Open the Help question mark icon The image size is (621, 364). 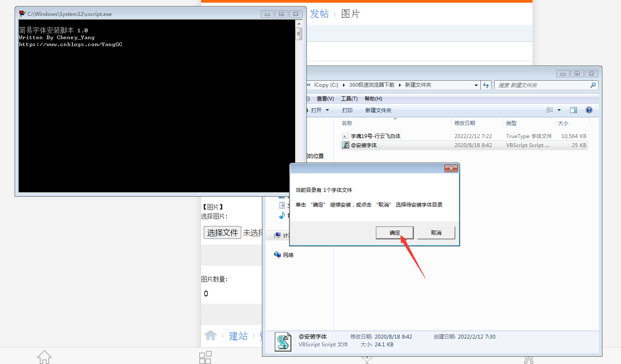589,110
